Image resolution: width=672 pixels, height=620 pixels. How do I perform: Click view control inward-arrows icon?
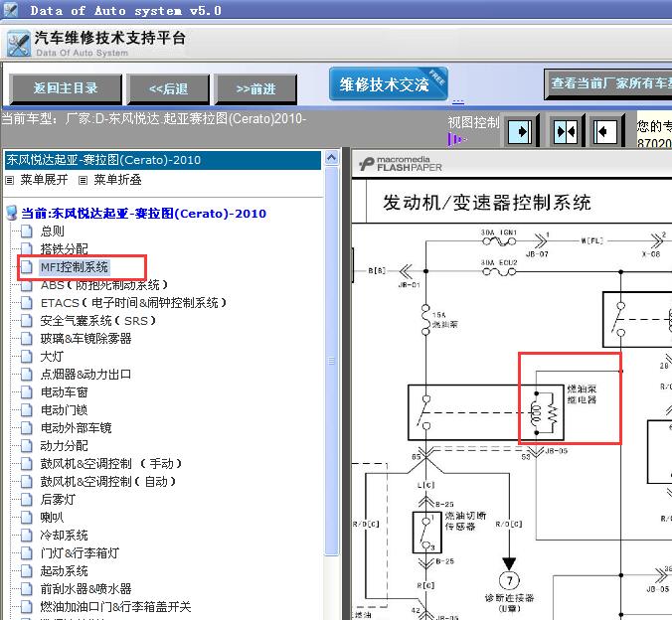tap(566, 131)
